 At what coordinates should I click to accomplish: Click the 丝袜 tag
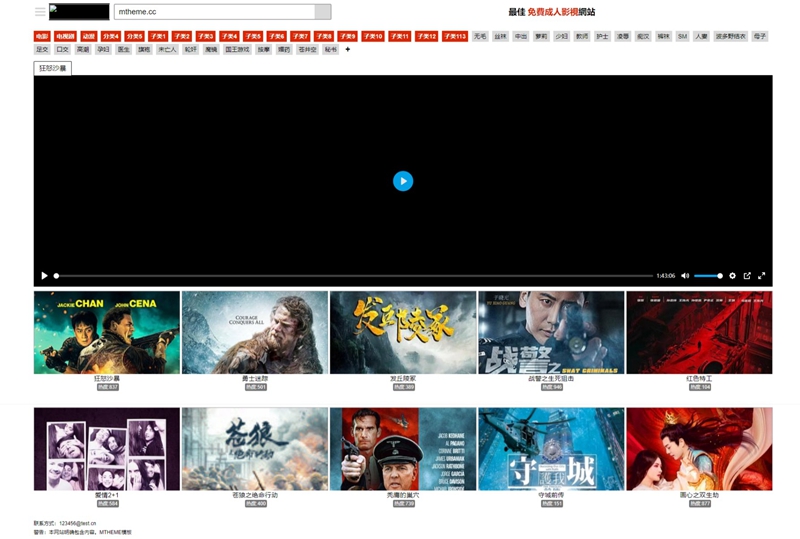tap(500, 36)
